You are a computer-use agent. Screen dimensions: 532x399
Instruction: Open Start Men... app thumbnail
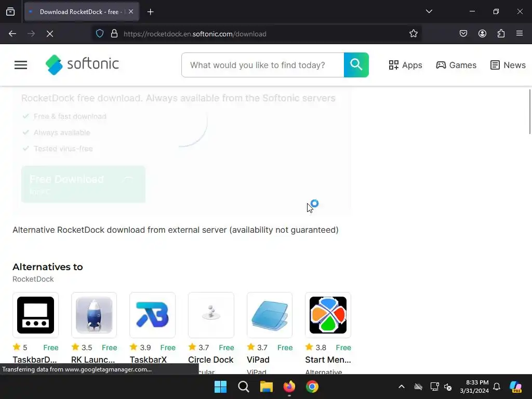click(x=328, y=315)
